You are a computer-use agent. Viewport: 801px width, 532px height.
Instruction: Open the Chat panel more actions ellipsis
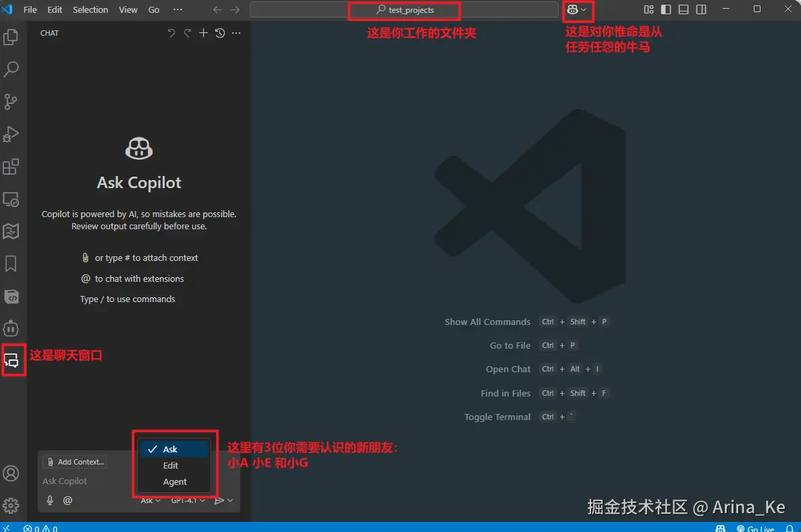pos(236,33)
